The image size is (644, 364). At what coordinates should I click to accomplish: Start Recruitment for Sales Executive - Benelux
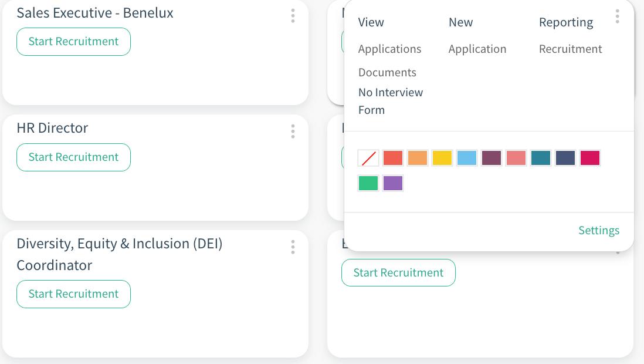(73, 42)
